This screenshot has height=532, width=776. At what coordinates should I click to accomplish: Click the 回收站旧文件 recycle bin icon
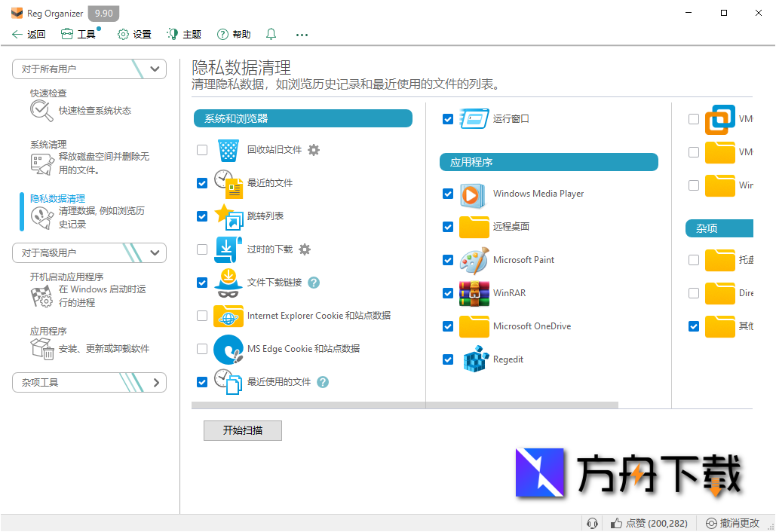click(228, 150)
